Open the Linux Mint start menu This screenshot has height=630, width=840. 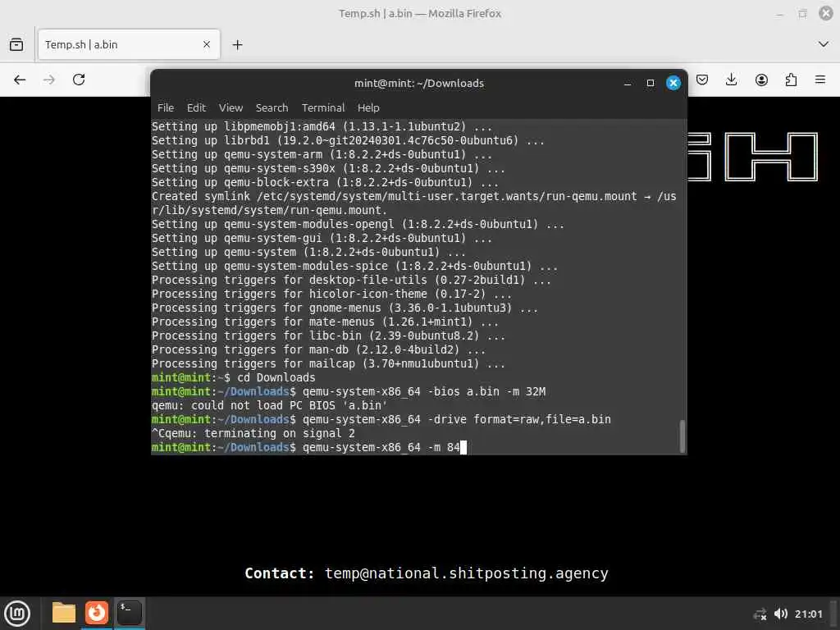17,614
